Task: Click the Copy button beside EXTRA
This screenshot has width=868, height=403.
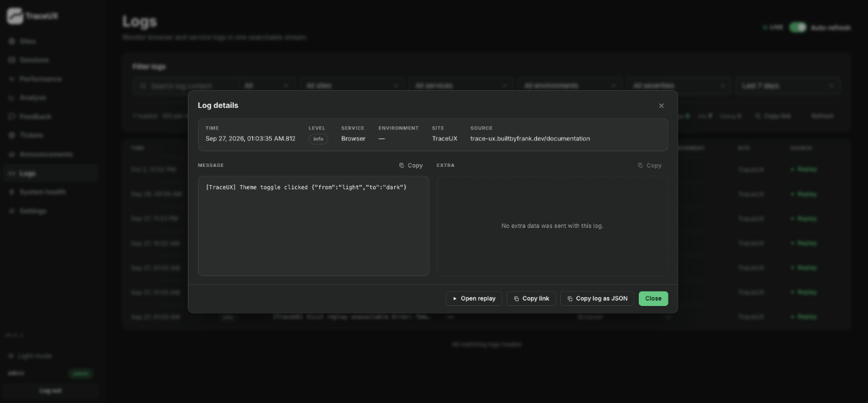Action: pyautogui.click(x=650, y=166)
